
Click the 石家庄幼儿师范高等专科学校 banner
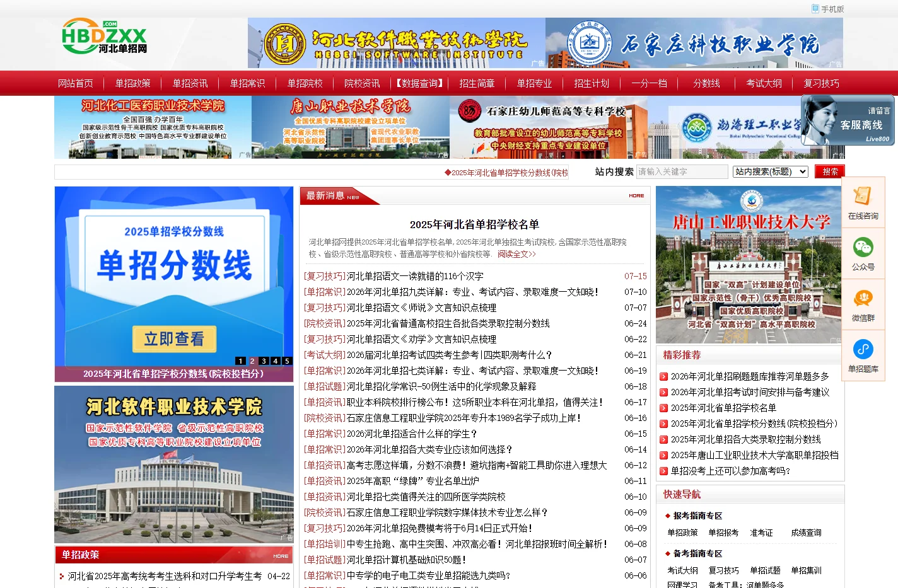pos(549,127)
